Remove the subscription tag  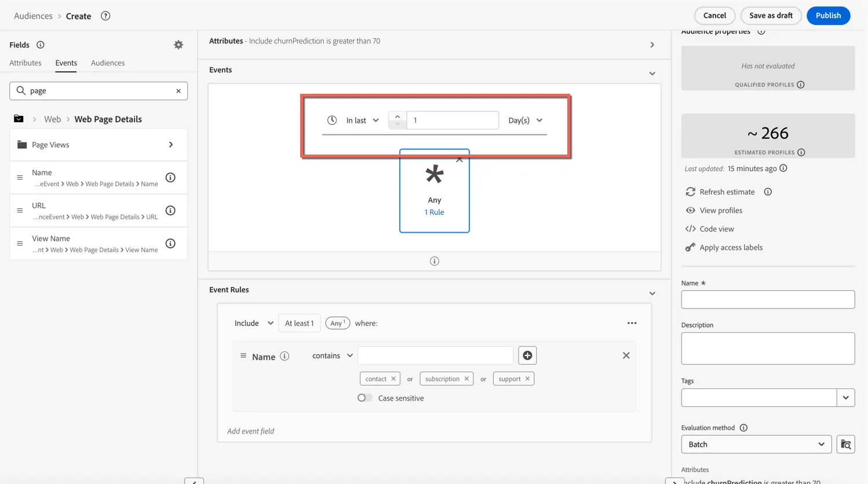click(466, 379)
